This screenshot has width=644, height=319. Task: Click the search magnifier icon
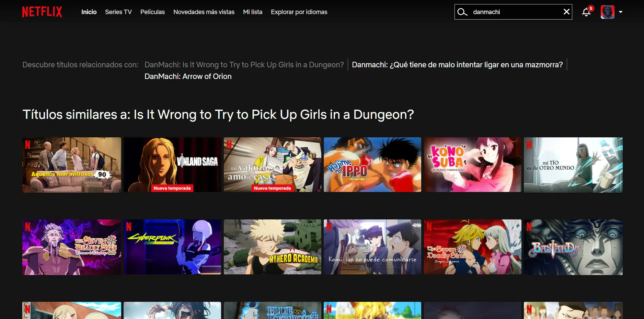(x=462, y=12)
